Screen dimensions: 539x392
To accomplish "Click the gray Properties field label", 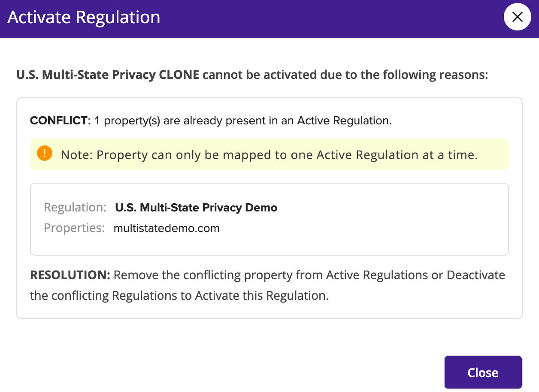I will [74, 228].
